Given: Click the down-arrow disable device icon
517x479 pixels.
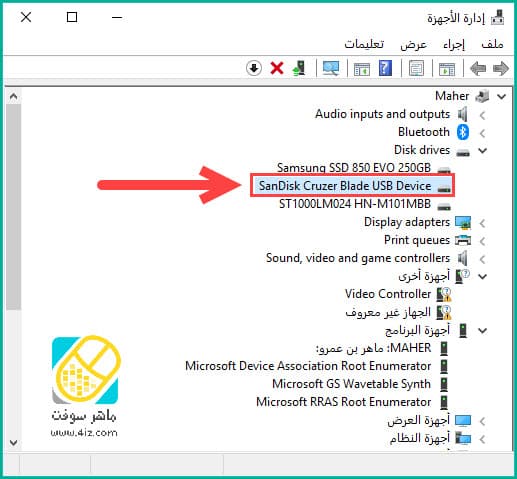Looking at the screenshot, I should tap(254, 68).
